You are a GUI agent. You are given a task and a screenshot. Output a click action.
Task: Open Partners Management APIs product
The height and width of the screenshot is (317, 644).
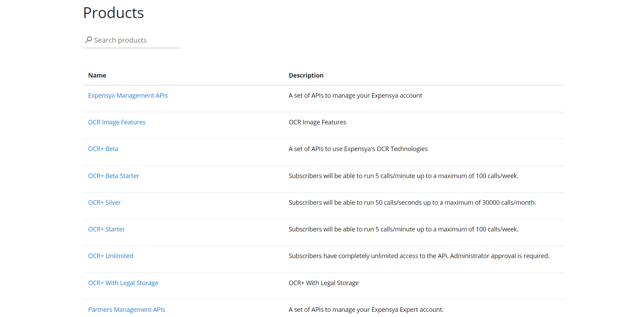pyautogui.click(x=126, y=310)
